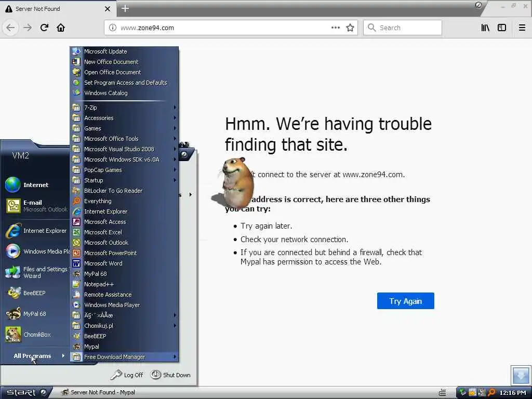Show site information icon in address bar
Image resolution: width=532 pixels, height=399 pixels.
(x=113, y=28)
